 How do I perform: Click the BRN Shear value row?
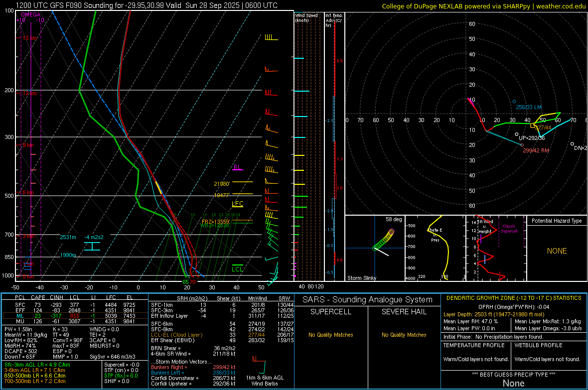coord(193,348)
